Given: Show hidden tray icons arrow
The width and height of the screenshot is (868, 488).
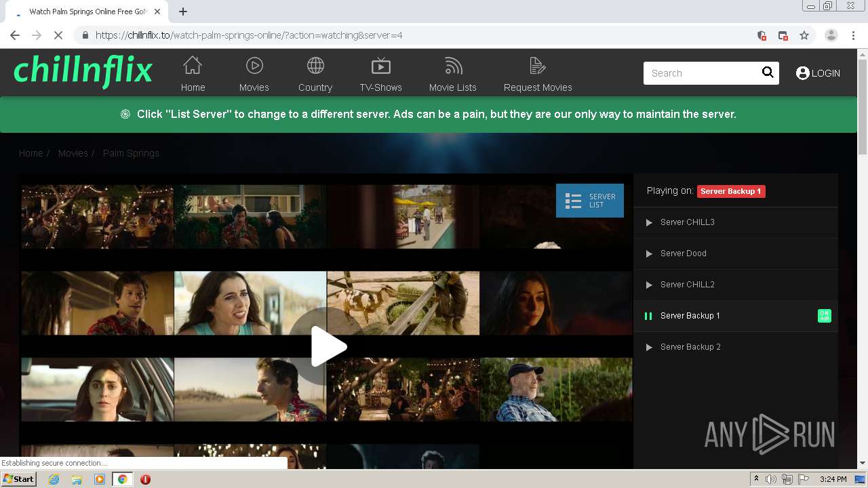Looking at the screenshot, I should click(757, 479).
